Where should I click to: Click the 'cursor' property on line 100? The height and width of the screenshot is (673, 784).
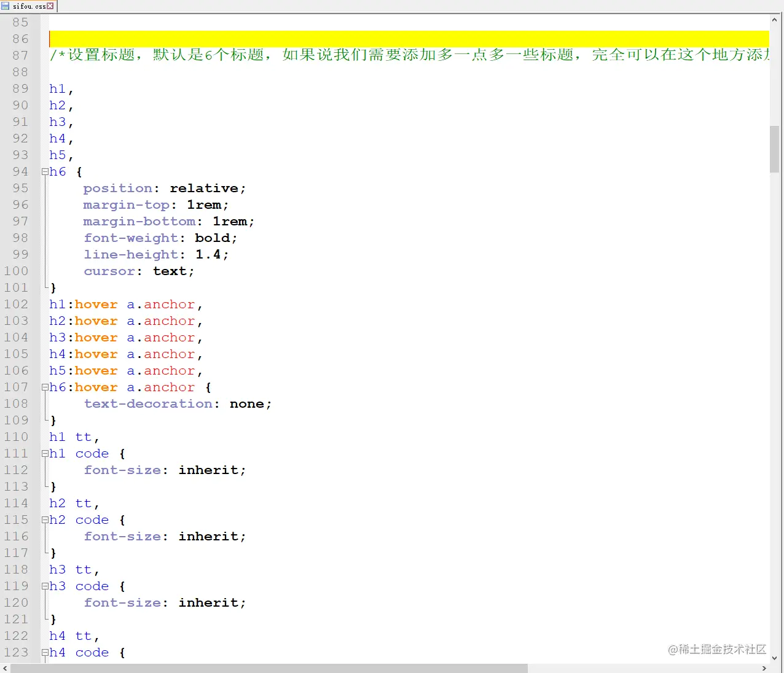coord(109,271)
